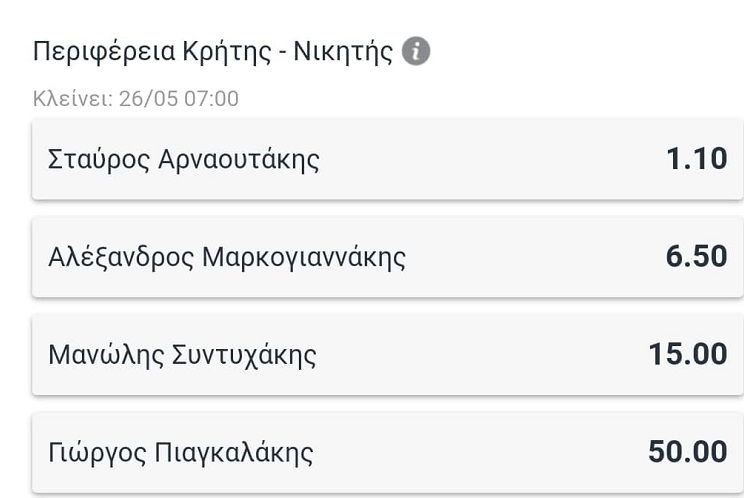Back Γιώργος Πιαγκαλάκης to win

(x=387, y=452)
